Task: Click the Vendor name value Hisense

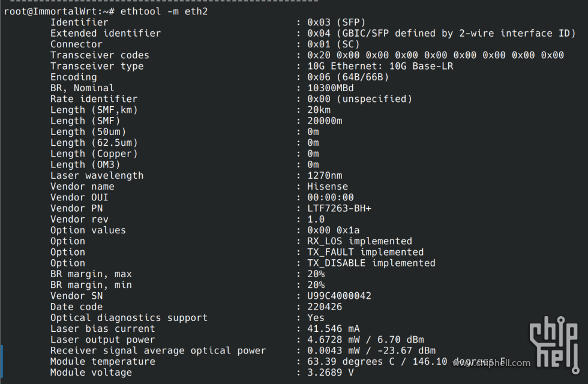Action: click(x=328, y=187)
